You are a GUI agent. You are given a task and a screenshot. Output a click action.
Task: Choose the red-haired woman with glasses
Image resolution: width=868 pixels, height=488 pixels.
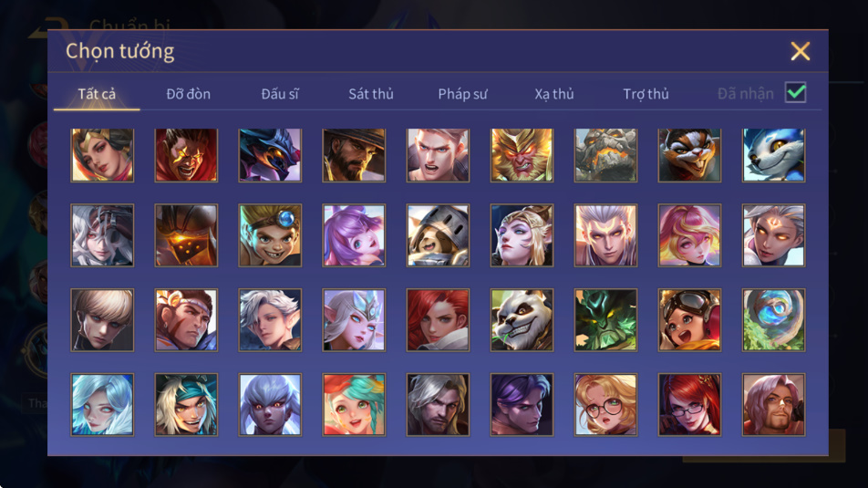(x=689, y=404)
